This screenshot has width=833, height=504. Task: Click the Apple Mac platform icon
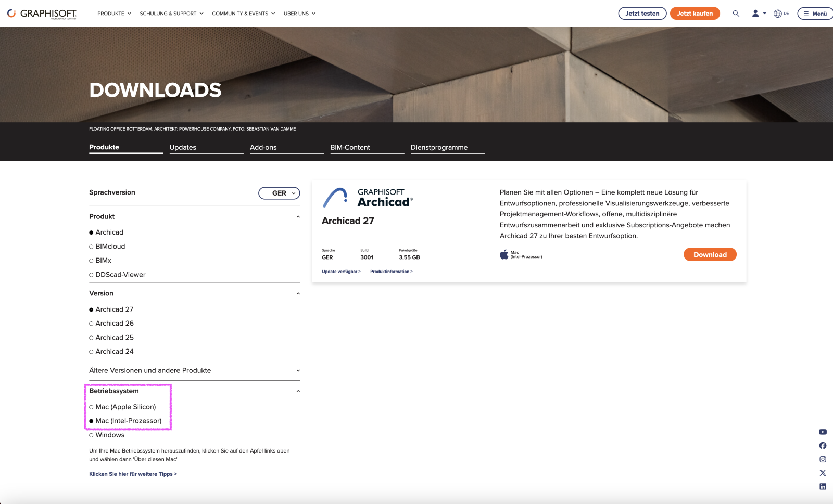[504, 254]
